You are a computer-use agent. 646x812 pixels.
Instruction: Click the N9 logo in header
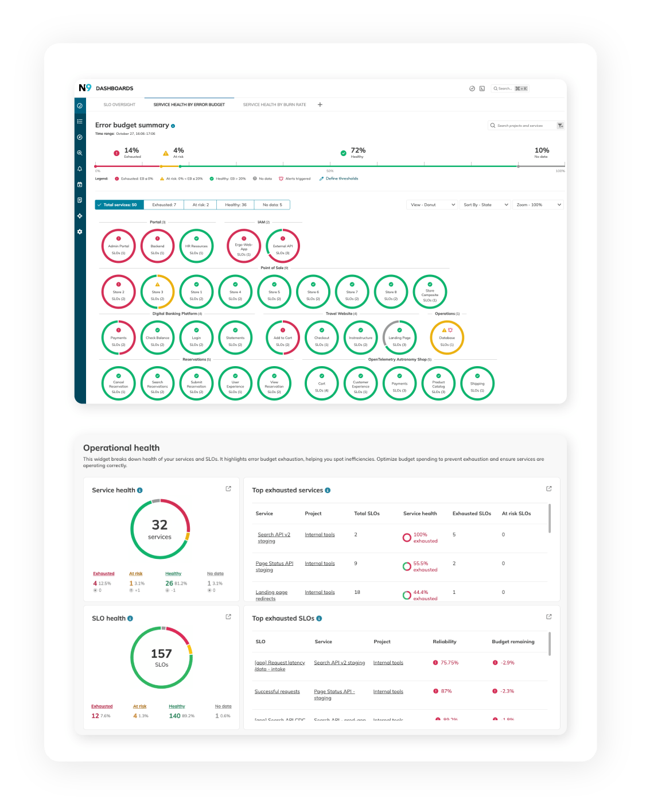(85, 88)
